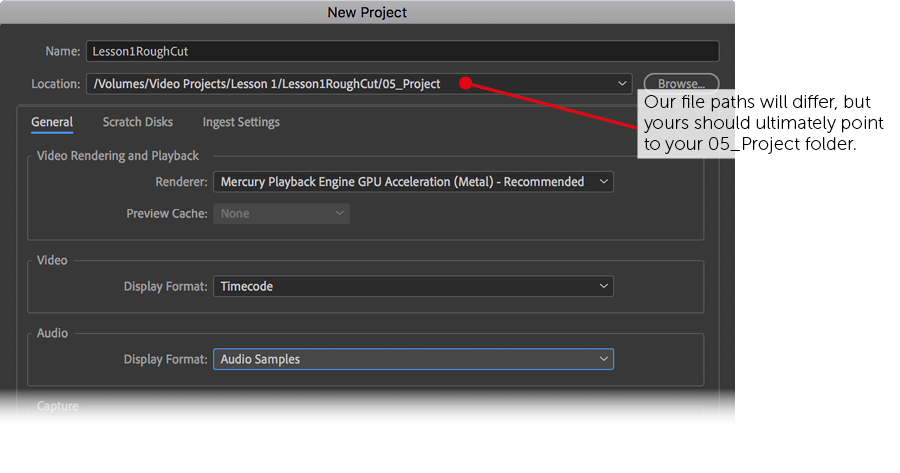Click the Preview Cache label
Viewport: 900px width, 473px height.
point(167,214)
